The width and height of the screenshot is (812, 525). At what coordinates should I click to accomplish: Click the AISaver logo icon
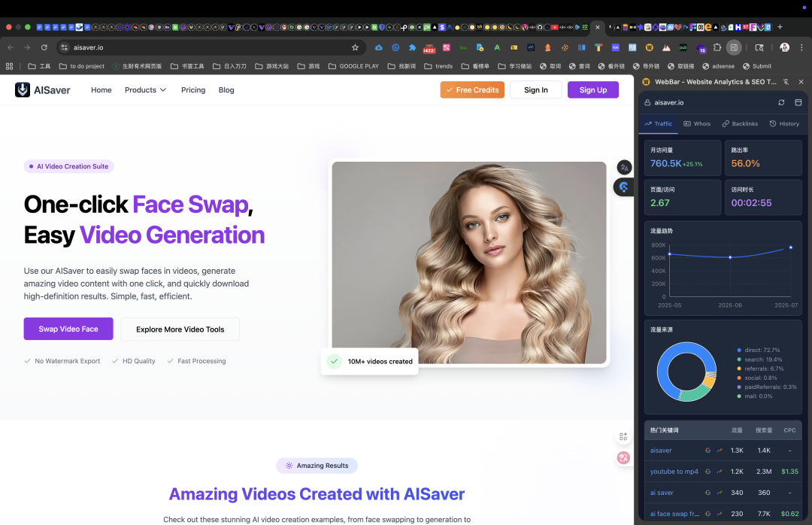pos(23,90)
